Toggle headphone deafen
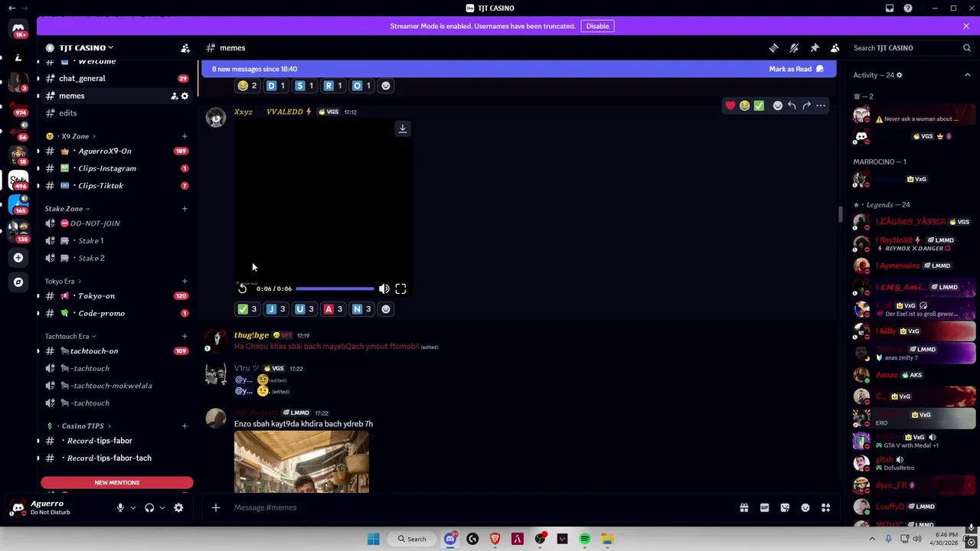Image resolution: width=980 pixels, height=551 pixels. [x=149, y=507]
